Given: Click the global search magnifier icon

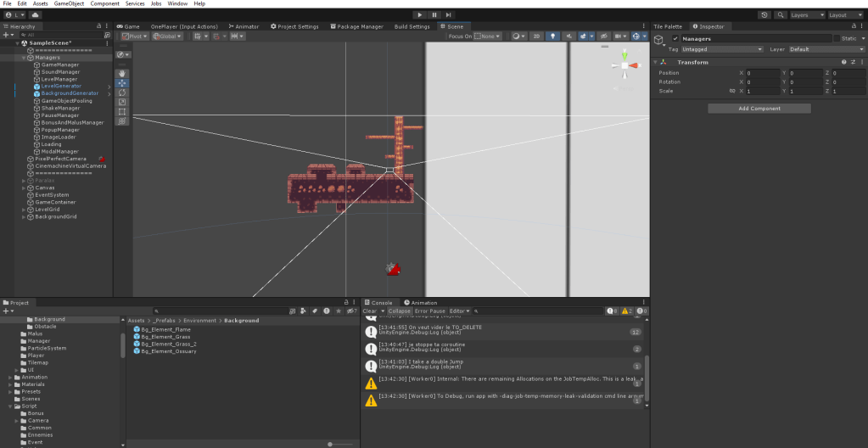Looking at the screenshot, I should (x=779, y=15).
